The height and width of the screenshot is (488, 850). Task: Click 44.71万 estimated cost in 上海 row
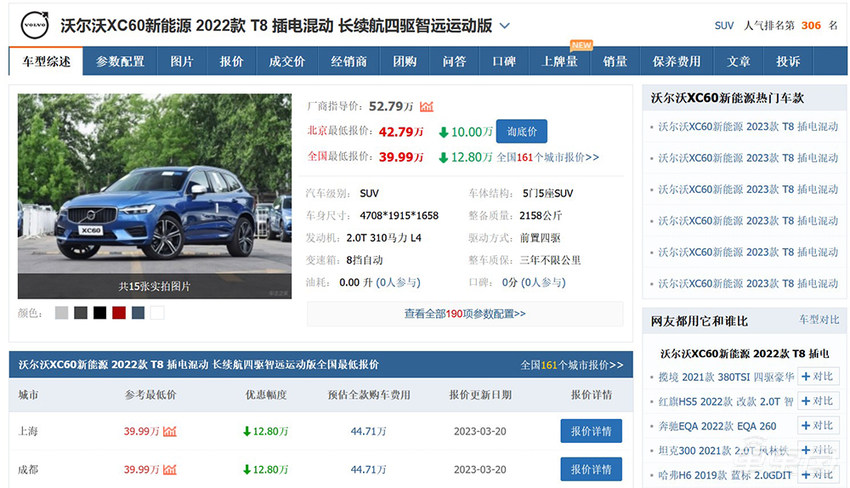click(369, 432)
